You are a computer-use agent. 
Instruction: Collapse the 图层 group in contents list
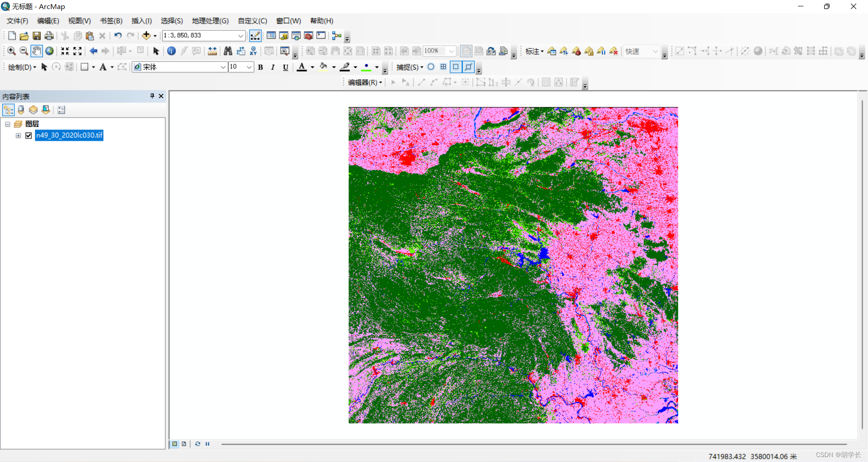pyautogui.click(x=7, y=124)
